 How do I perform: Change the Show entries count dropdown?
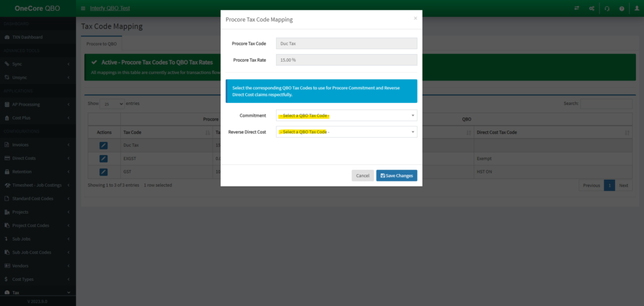[113, 103]
